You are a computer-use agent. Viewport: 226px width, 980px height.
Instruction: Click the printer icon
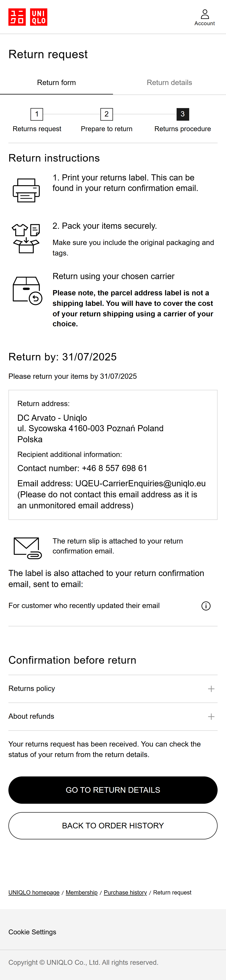[x=26, y=190]
